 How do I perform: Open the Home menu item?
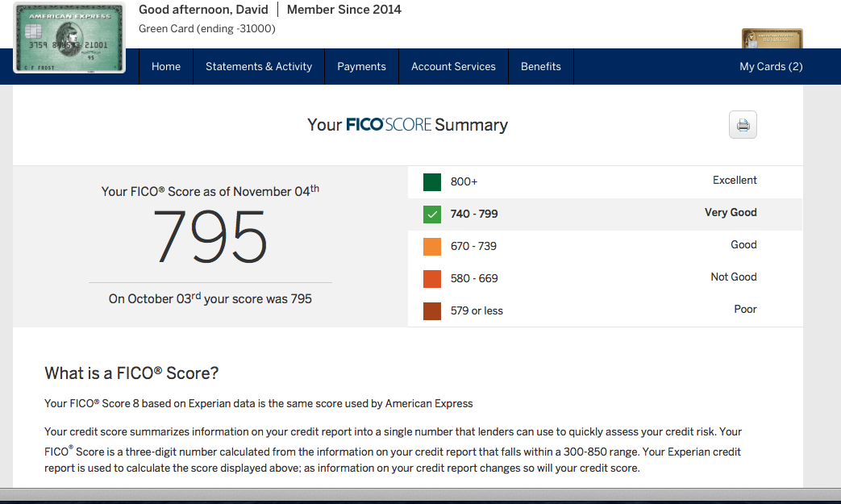tap(166, 67)
